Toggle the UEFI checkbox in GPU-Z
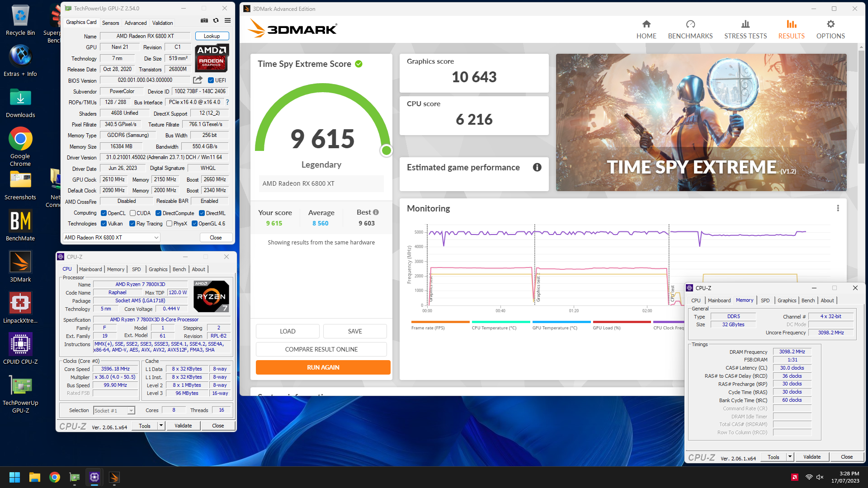The height and width of the screenshot is (488, 868). (211, 80)
